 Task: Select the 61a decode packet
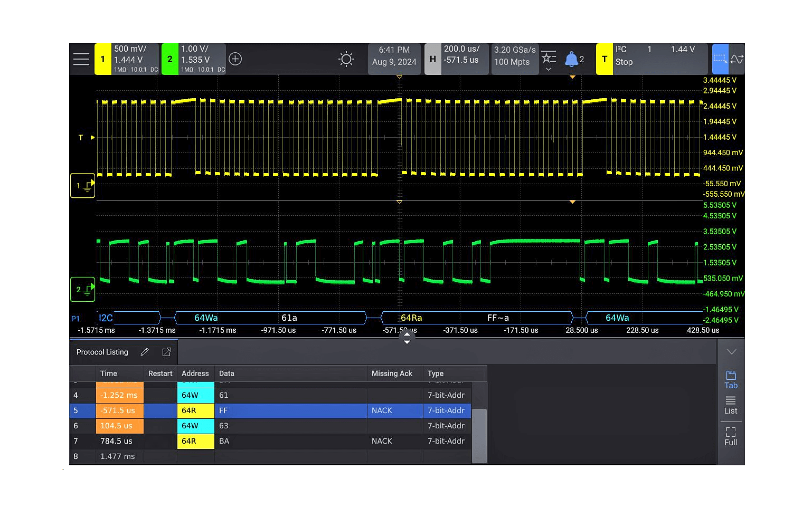[x=289, y=318]
